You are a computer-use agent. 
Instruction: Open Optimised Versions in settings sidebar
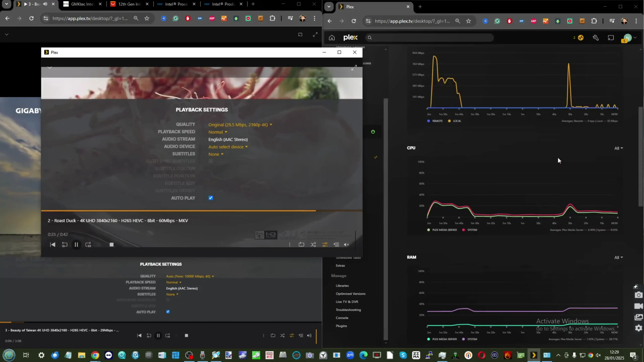[350, 294]
